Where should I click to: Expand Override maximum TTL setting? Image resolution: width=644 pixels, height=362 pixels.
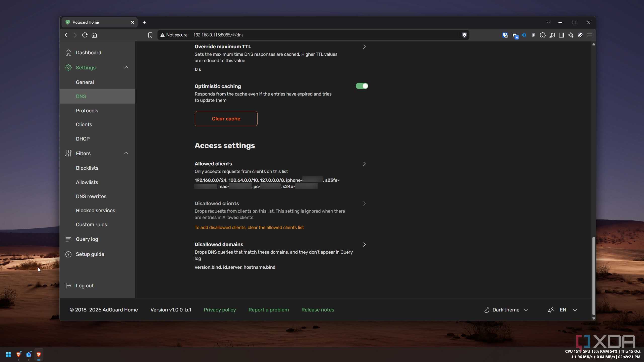[364, 47]
